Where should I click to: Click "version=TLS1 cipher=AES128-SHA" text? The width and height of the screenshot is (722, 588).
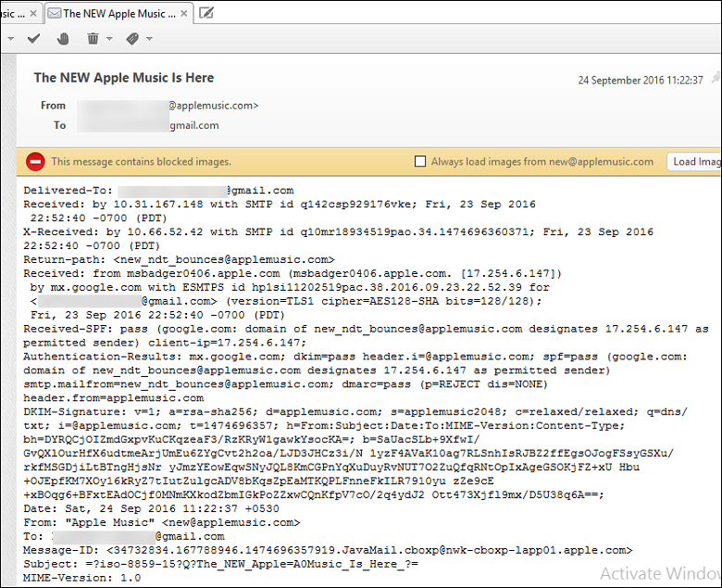tap(334, 301)
